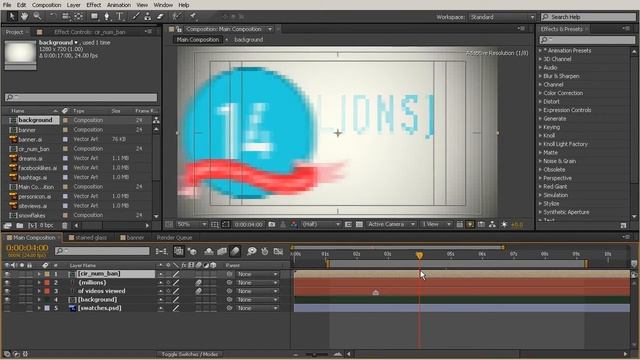The image size is (640, 360).
Task: Open the (Half) resolution dropdown
Action: click(x=321, y=224)
